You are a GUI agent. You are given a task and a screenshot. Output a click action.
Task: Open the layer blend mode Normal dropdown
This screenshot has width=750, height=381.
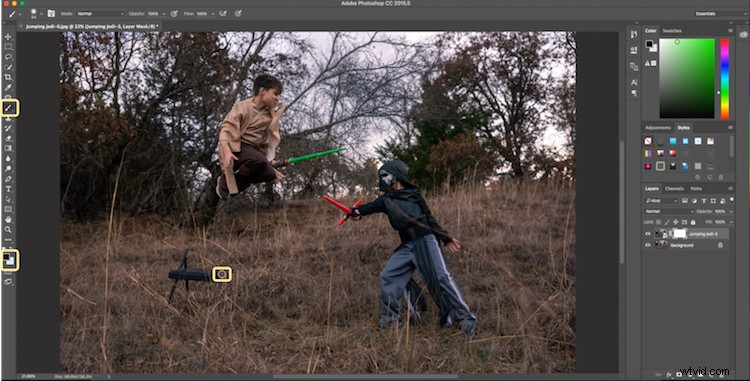click(669, 211)
